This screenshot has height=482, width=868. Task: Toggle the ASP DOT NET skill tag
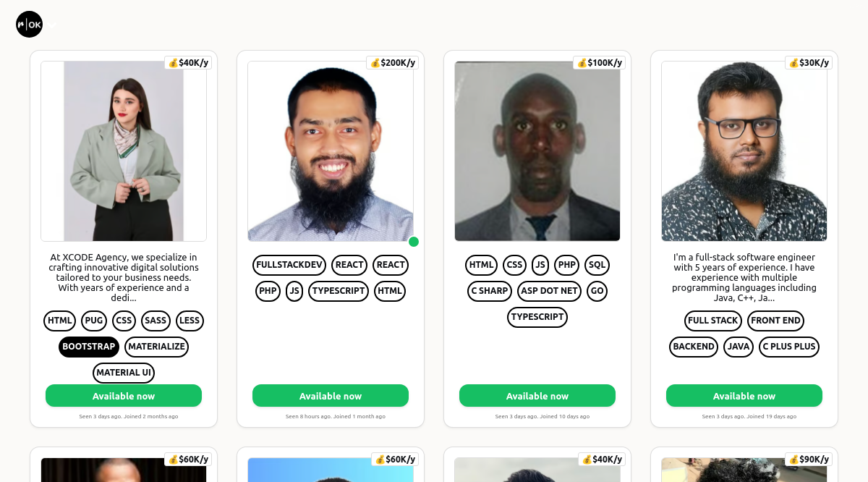pyautogui.click(x=550, y=291)
